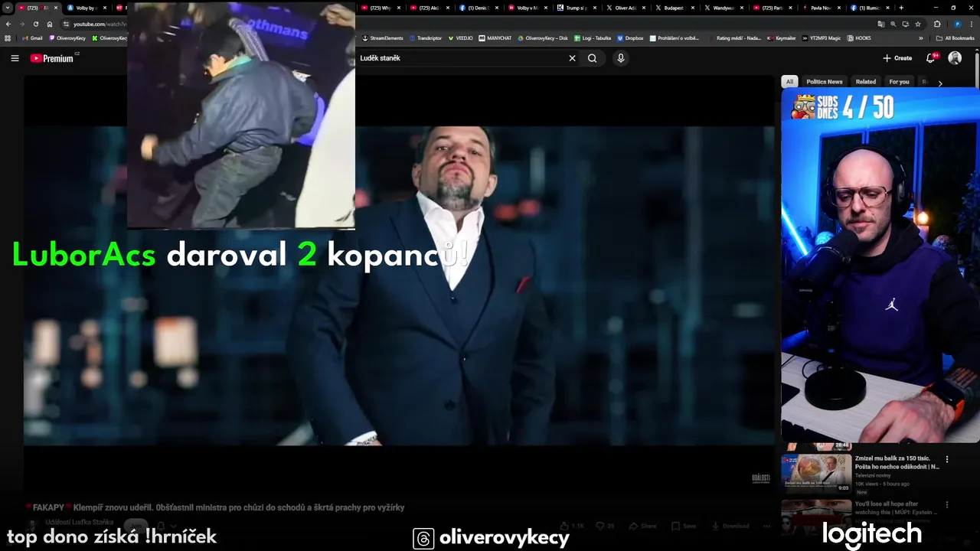Go to the YouTube Premium home logo
This screenshot has width=980, height=551.
coord(52,58)
